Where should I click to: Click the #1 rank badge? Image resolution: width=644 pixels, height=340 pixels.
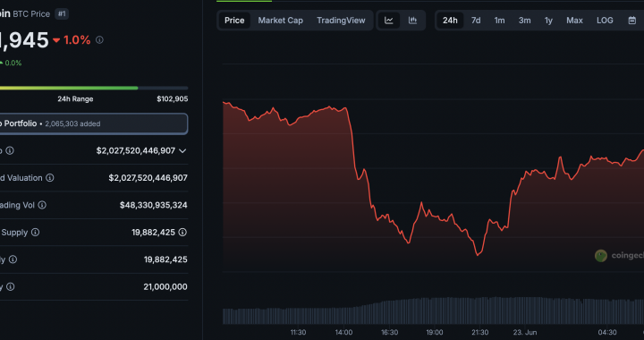pyautogui.click(x=62, y=13)
